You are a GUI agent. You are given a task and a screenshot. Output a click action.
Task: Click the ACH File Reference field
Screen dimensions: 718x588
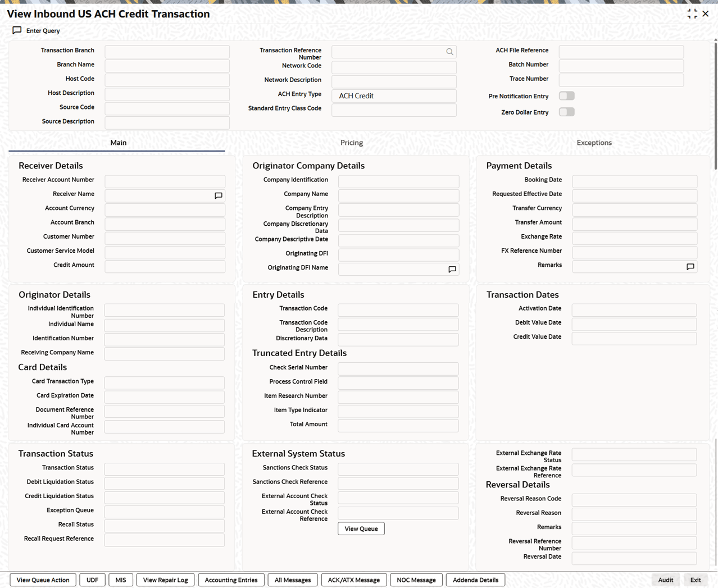pos(621,52)
